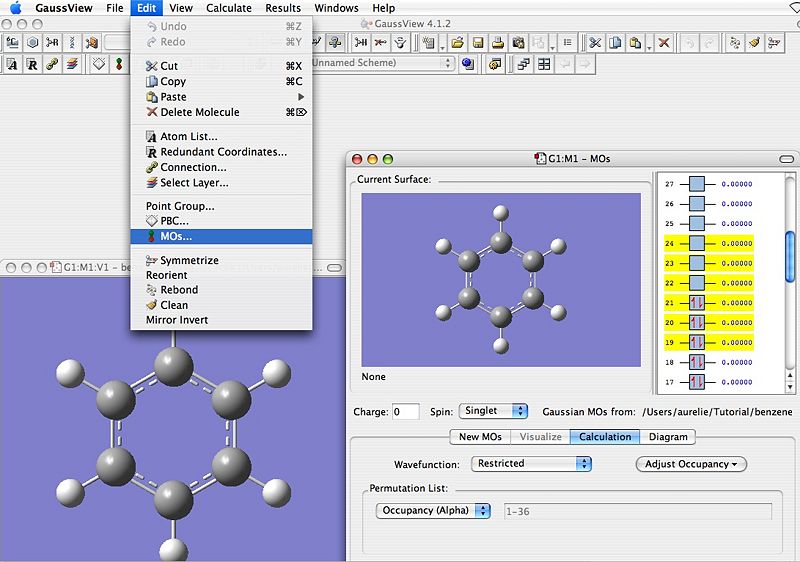The width and height of the screenshot is (800, 562).
Task: Click the Atom List 'A' toolbar icon
Action: (12, 64)
